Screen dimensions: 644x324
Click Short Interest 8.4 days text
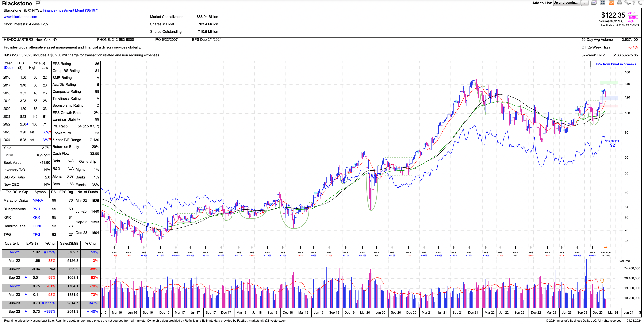point(26,24)
